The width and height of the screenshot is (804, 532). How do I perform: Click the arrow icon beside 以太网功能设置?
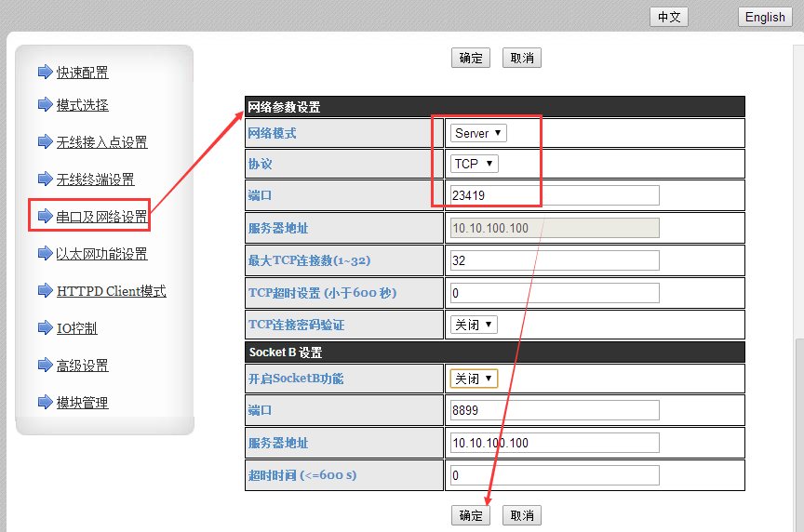[x=45, y=254]
